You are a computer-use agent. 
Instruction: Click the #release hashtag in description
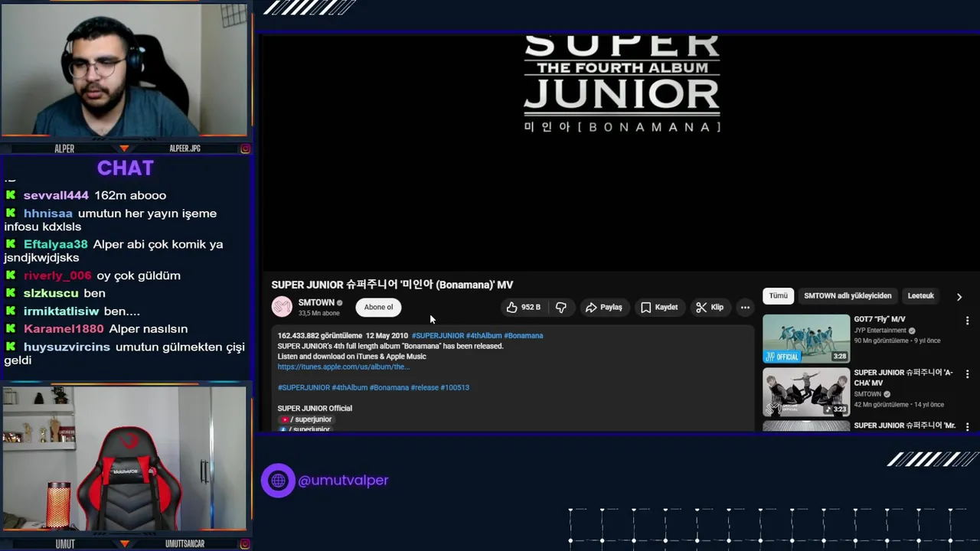pos(424,387)
